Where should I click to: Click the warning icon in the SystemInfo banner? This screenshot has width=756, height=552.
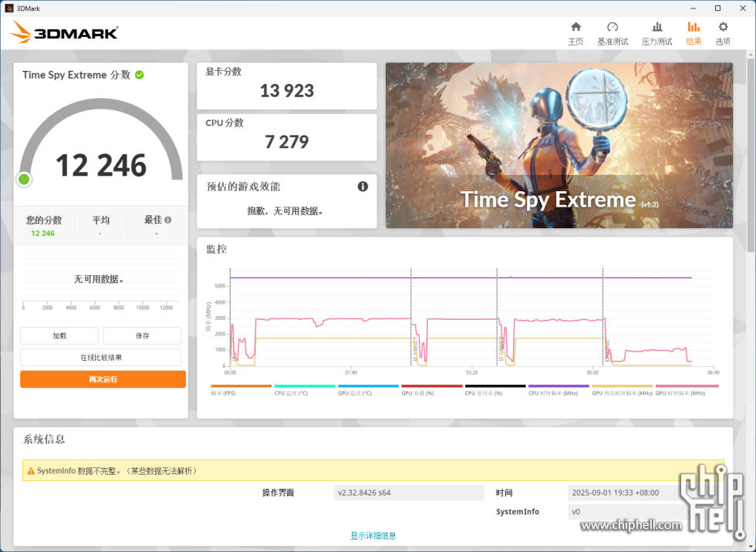(x=31, y=471)
